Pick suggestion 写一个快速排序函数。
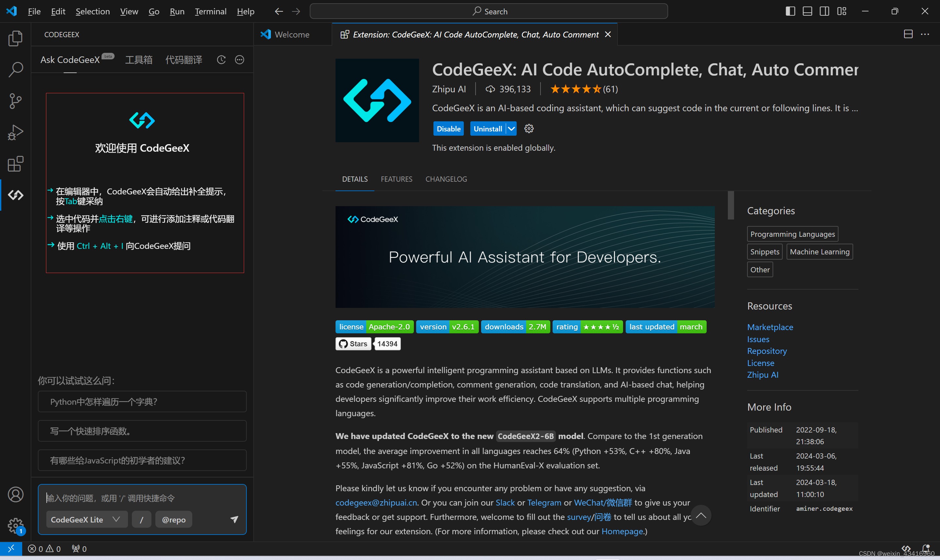 coord(142,431)
